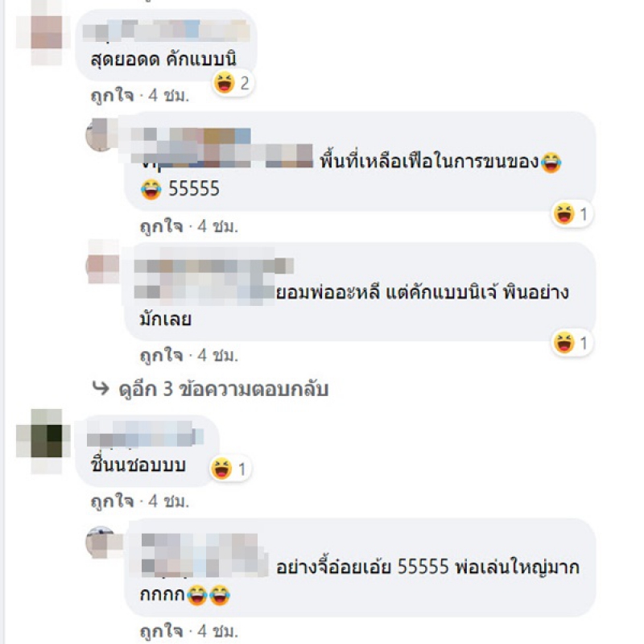This screenshot has height=644, width=644.
Task: Open haha reactions on สุดยอดด comment
Action: [x=233, y=83]
